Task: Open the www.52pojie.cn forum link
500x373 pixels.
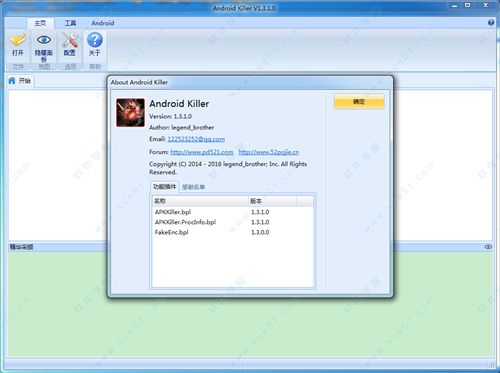Action: pos(269,152)
